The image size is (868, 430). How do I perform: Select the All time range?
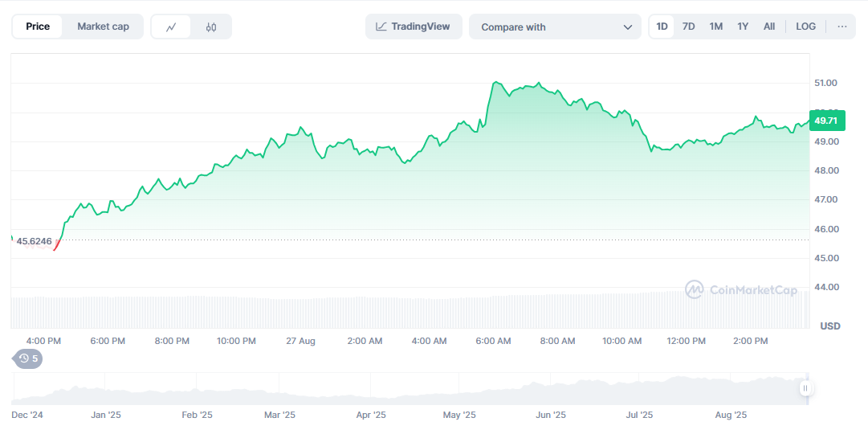[769, 27]
